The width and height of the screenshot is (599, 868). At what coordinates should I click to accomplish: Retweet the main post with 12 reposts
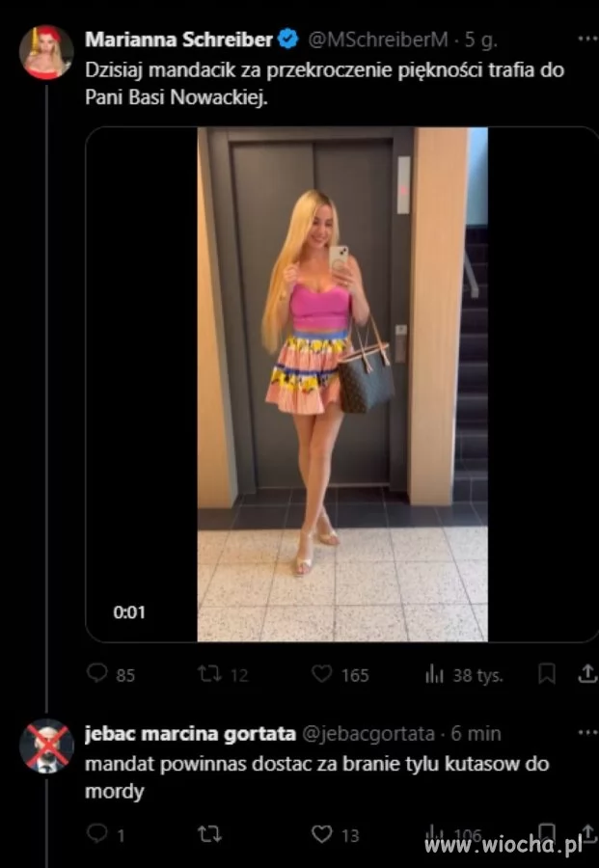pyautogui.click(x=209, y=674)
